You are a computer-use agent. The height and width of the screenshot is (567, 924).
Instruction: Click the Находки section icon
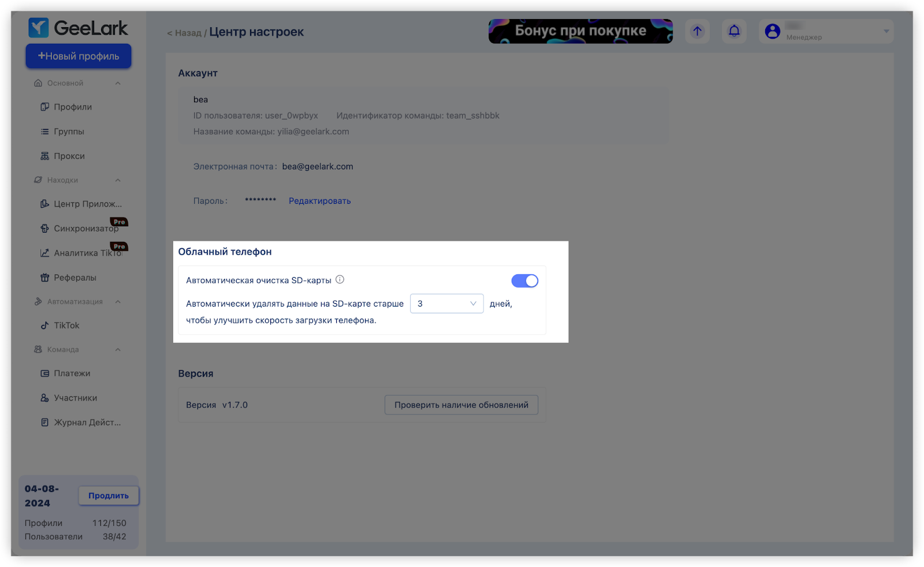coord(38,180)
